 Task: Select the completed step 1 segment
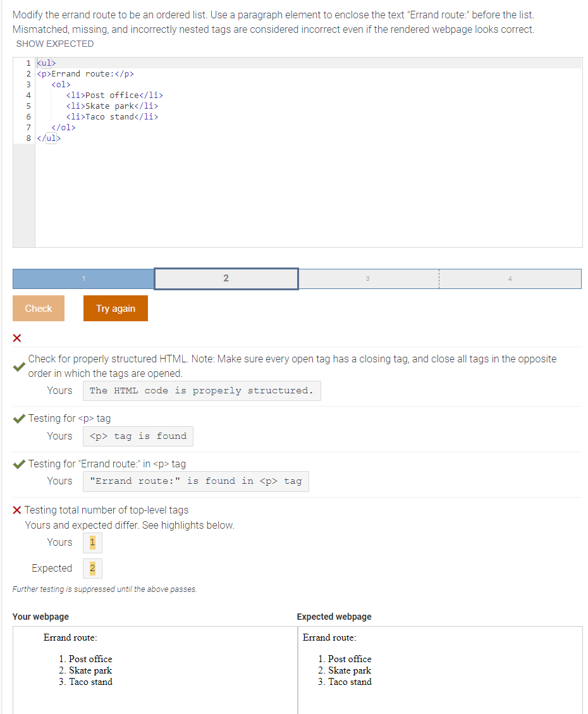click(83, 278)
